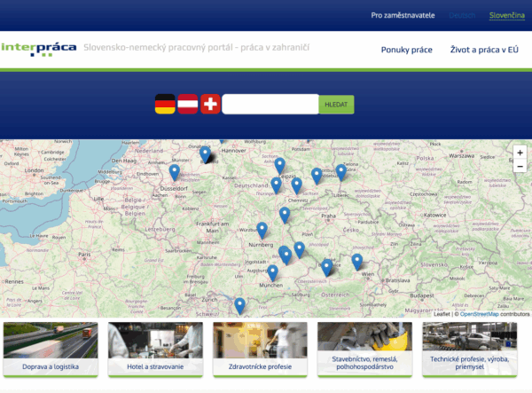Zoom out the map with minus button
Viewport: 532px width, 393px height.
click(x=520, y=166)
